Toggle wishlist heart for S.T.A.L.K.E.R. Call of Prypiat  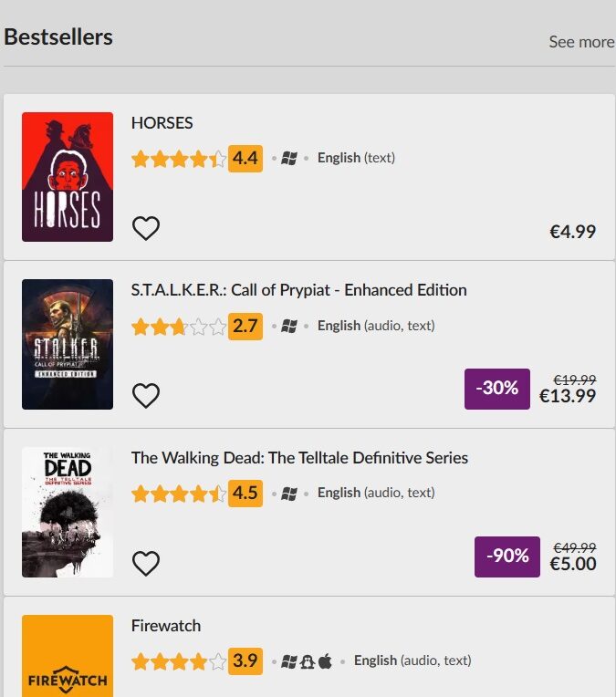pyautogui.click(x=146, y=395)
